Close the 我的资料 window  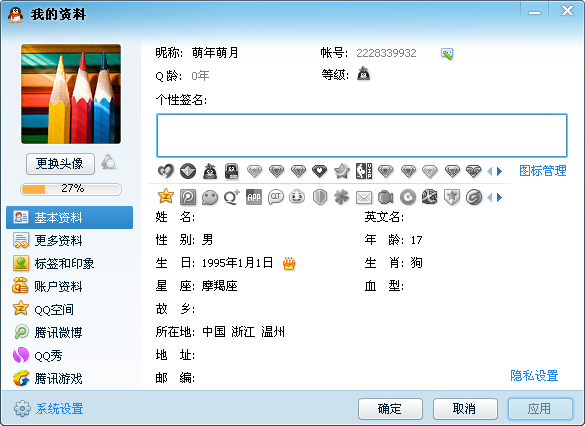pyautogui.click(x=567, y=11)
